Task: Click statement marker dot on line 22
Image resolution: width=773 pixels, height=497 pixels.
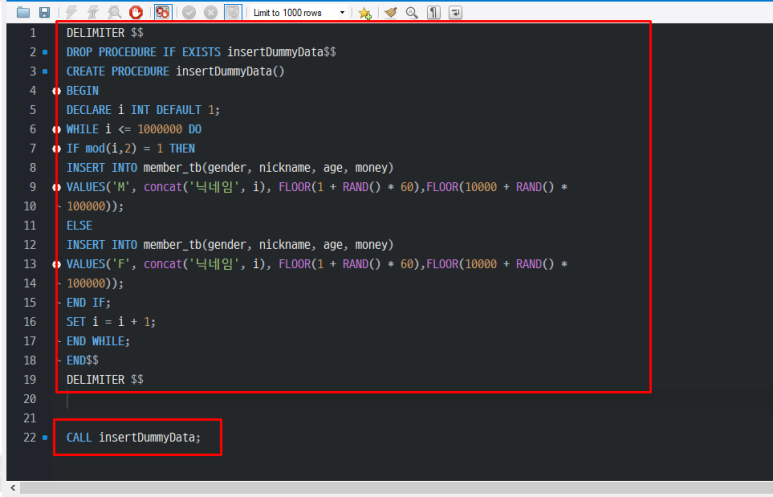Action: [x=45, y=437]
